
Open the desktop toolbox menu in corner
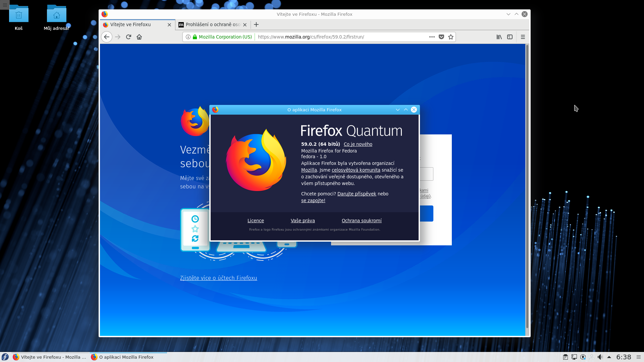5,5
